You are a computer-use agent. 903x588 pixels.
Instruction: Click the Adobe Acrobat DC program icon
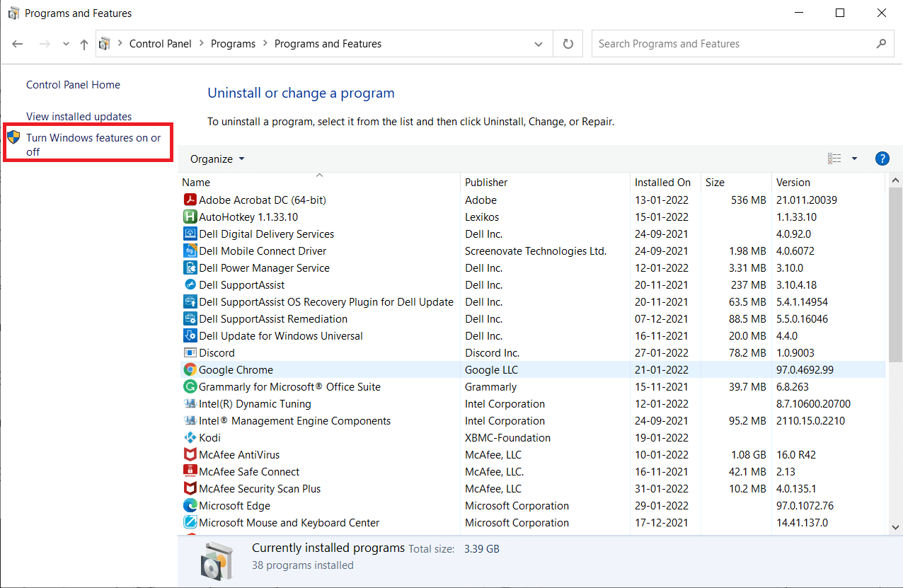point(190,200)
